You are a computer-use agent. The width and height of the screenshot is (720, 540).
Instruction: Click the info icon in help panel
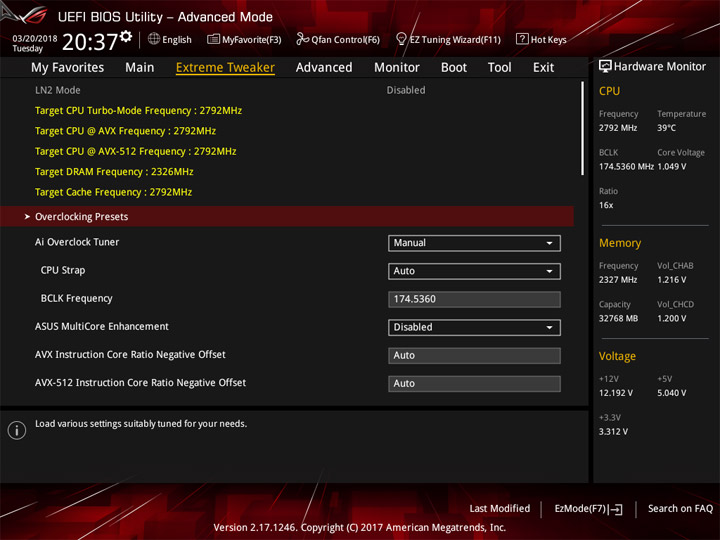(x=17, y=430)
